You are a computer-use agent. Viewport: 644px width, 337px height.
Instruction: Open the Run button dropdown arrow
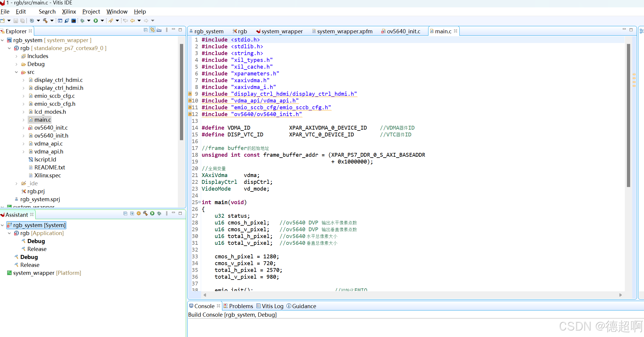102,21
